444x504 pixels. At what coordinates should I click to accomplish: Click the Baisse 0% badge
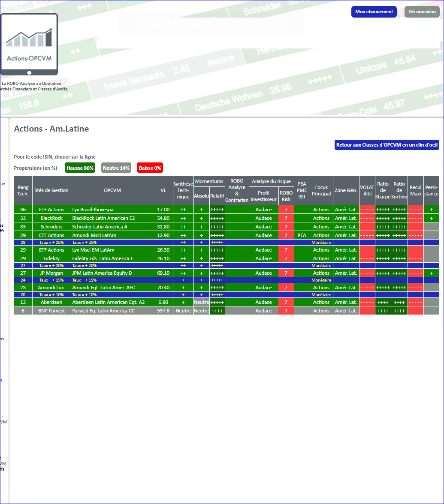[150, 168]
